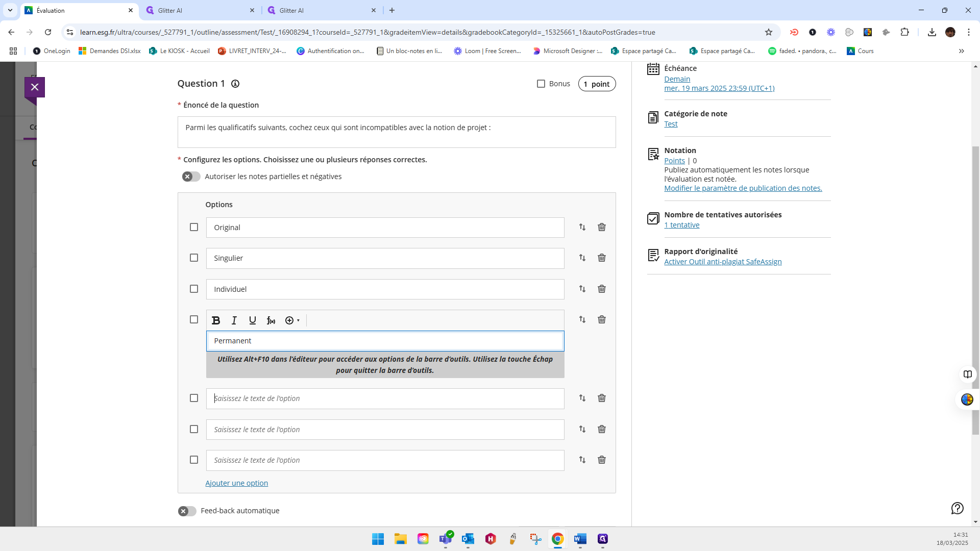Expand the Chrome tab search dropdown
Viewport: 980px width, 551px height.
pos(10,10)
